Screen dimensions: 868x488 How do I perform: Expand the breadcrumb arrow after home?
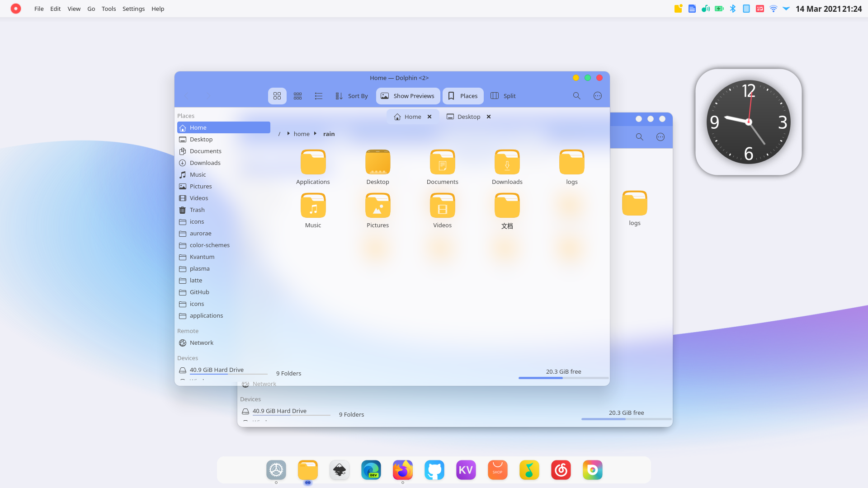pyautogui.click(x=315, y=133)
